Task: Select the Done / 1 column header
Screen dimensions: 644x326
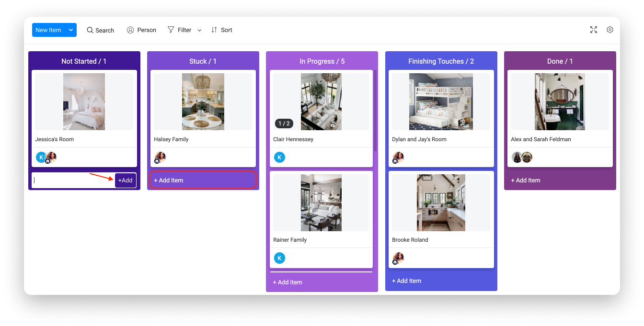Action: (x=560, y=61)
